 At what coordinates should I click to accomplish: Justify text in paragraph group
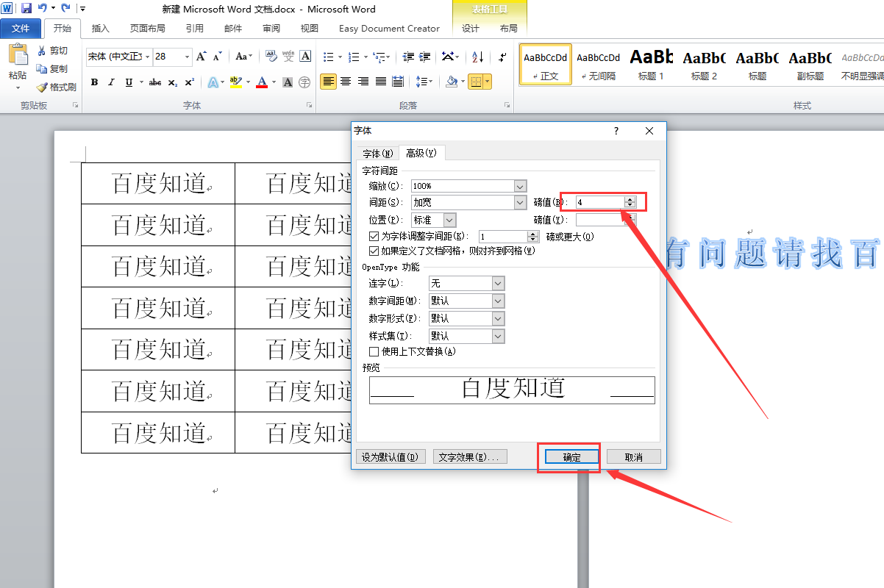pyautogui.click(x=381, y=82)
